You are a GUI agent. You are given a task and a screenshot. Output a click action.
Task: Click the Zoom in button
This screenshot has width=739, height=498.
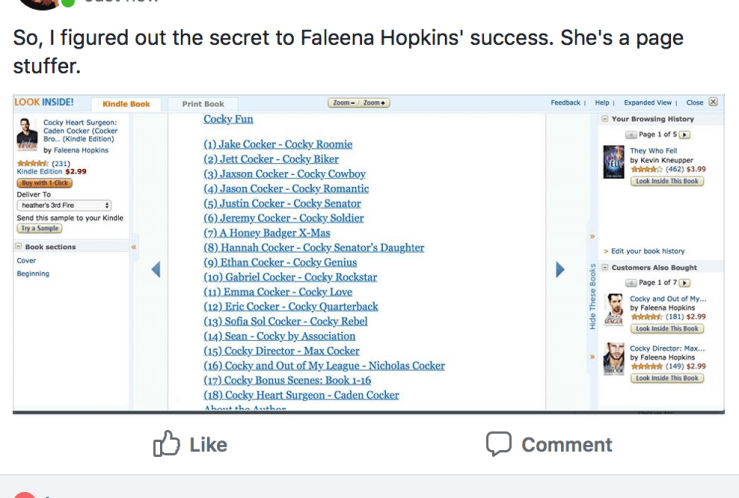click(x=375, y=103)
